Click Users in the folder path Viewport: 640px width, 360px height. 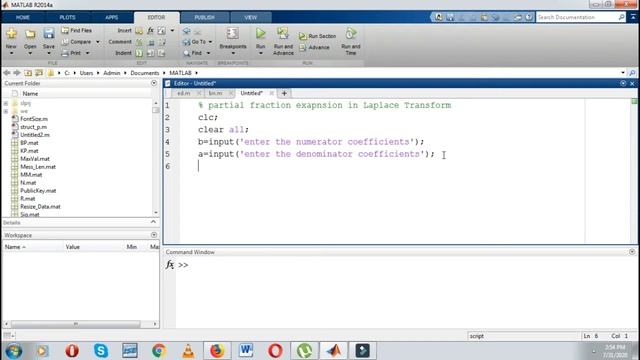[86, 73]
